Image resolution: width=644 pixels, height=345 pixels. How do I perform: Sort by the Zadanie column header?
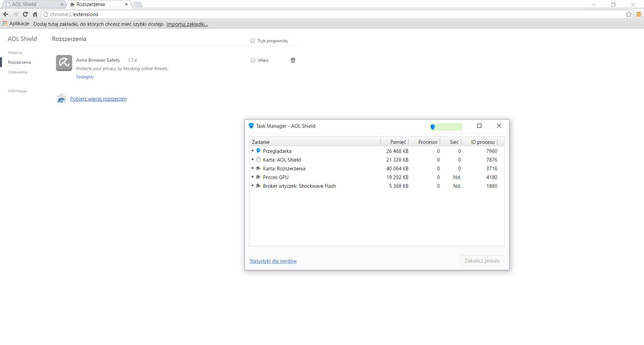click(315, 142)
